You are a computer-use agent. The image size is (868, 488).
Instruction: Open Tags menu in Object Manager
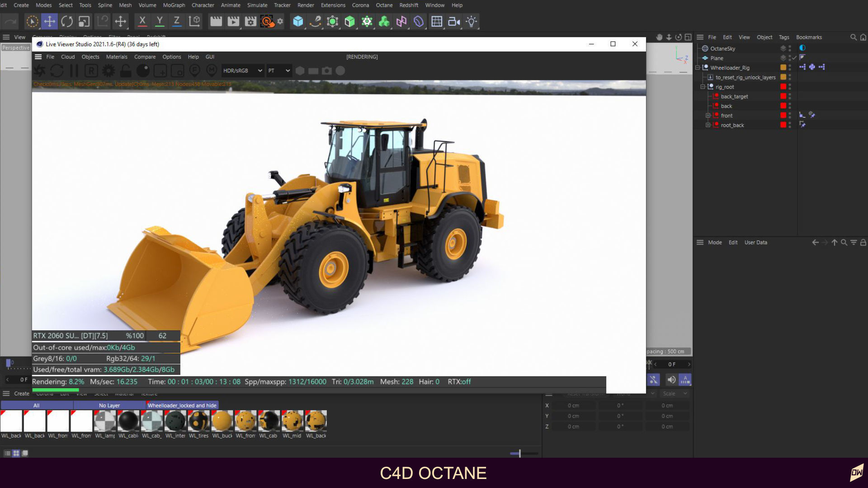tap(784, 38)
